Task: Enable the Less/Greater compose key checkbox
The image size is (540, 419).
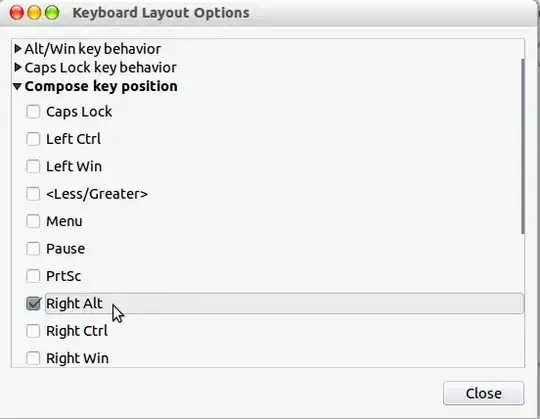Action: click(x=33, y=194)
